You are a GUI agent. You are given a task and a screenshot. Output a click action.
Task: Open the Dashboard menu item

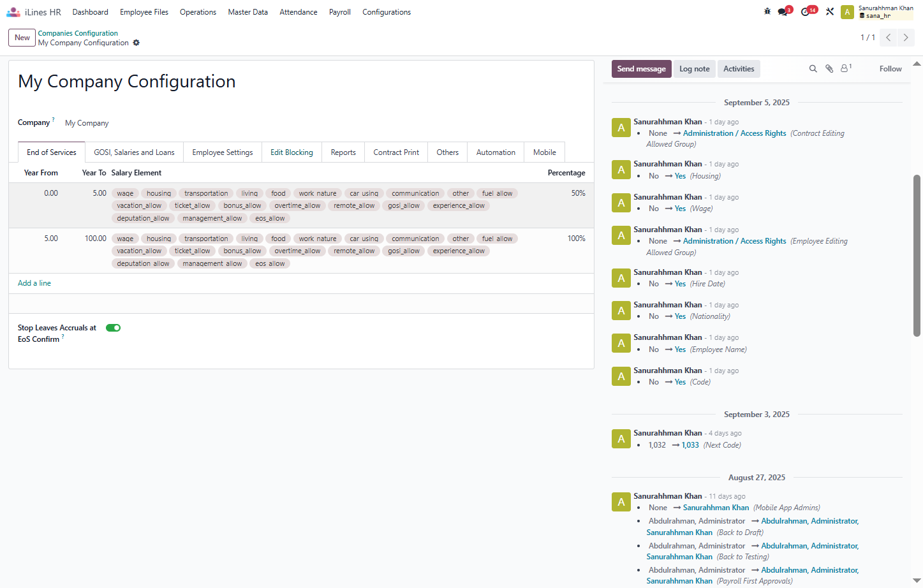pyautogui.click(x=91, y=12)
